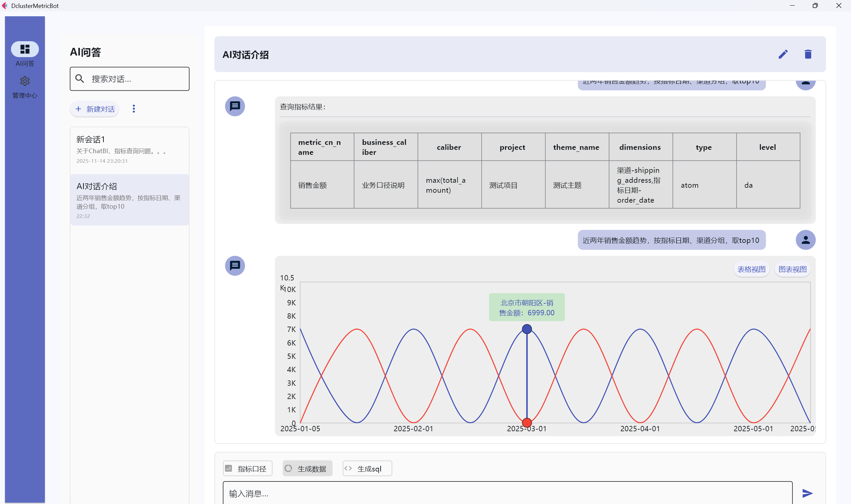This screenshot has width=851, height=504.
Task: Switch to 图表视图 chart view
Action: (792, 269)
